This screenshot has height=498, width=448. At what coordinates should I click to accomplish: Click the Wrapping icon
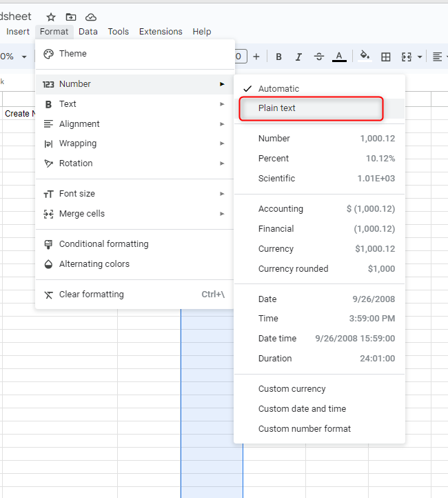pyautogui.click(x=48, y=144)
